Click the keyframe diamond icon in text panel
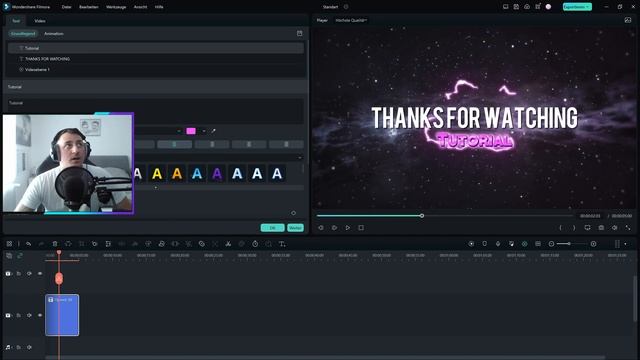640x360 pixels. pyautogui.click(x=293, y=213)
